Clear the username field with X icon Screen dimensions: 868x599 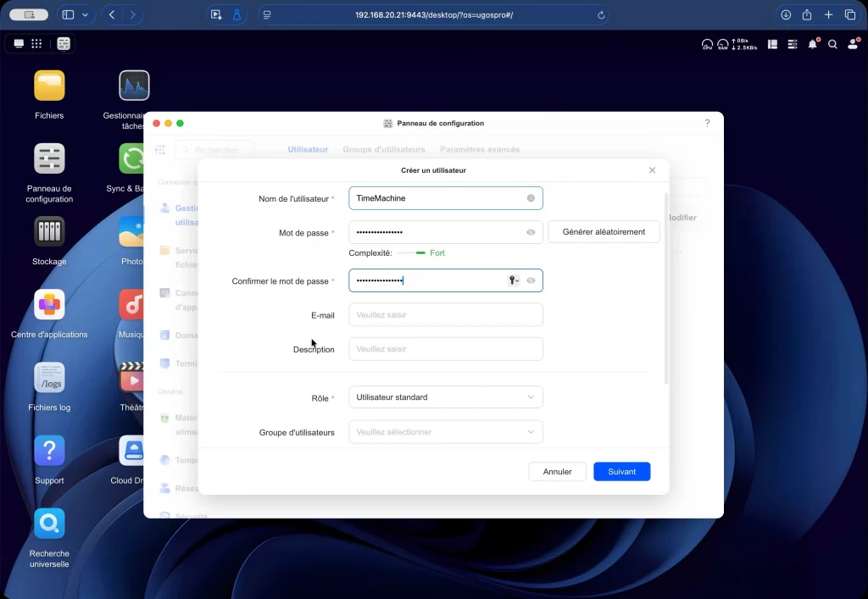[x=531, y=198]
